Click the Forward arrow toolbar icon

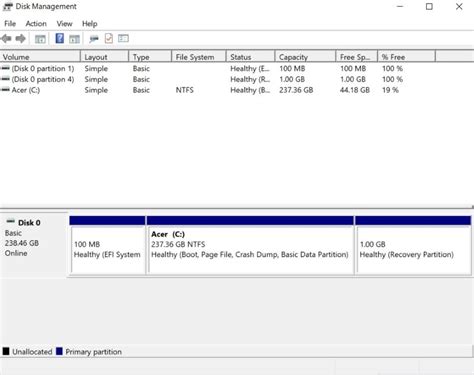pyautogui.click(x=21, y=39)
